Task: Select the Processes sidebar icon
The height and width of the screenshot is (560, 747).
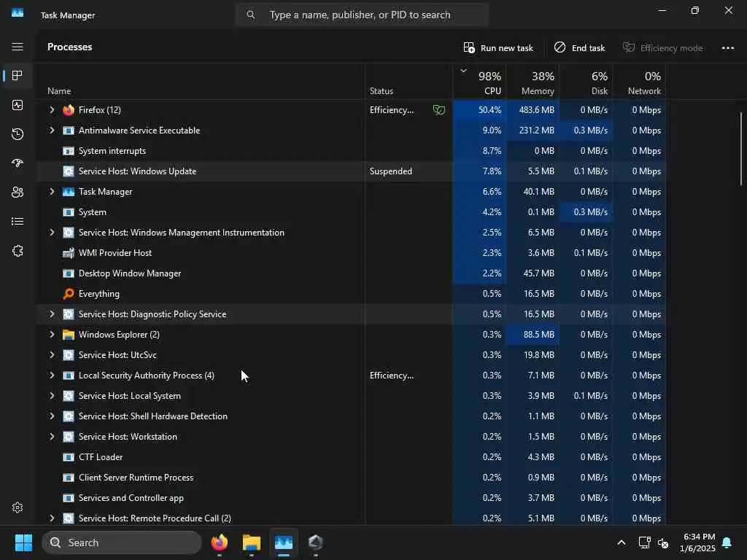Action: point(18,76)
